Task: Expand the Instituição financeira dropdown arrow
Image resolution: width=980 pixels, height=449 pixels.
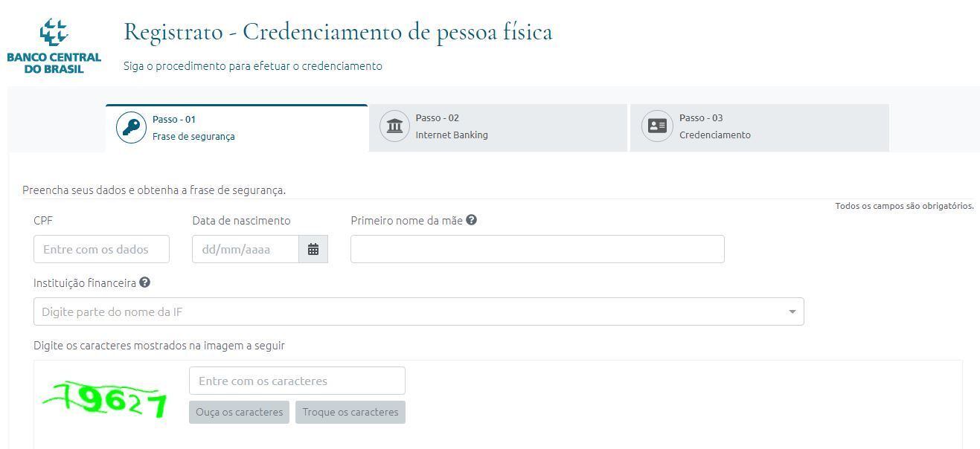Action: coord(792,312)
